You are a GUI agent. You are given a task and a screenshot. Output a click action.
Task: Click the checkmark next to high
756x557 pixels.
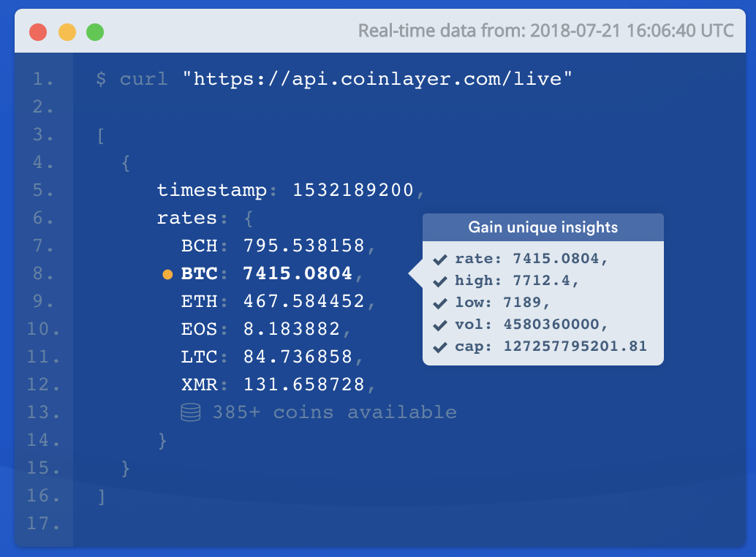pyautogui.click(x=439, y=281)
